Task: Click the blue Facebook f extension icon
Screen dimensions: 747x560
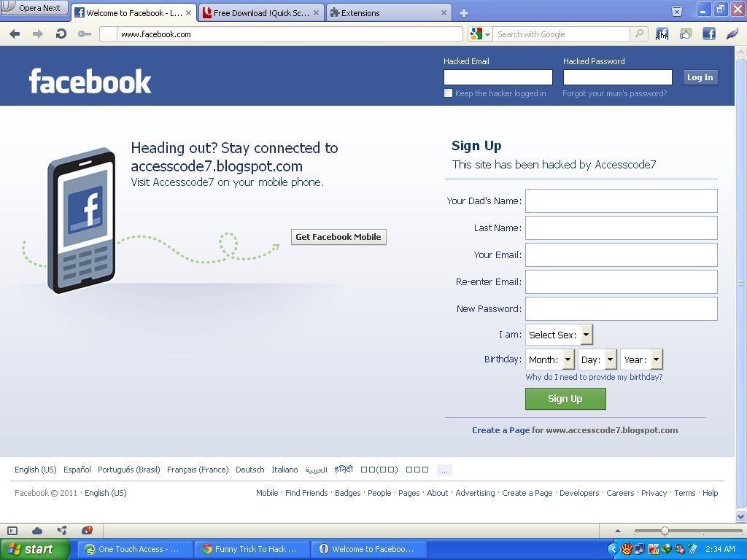Action: (709, 34)
